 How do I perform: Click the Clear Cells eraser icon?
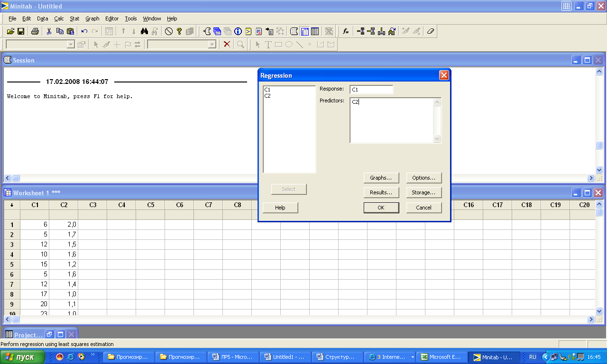click(x=430, y=31)
